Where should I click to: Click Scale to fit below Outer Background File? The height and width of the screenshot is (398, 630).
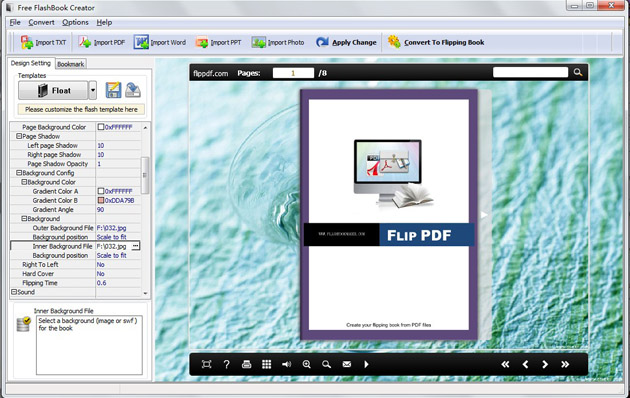click(111, 237)
